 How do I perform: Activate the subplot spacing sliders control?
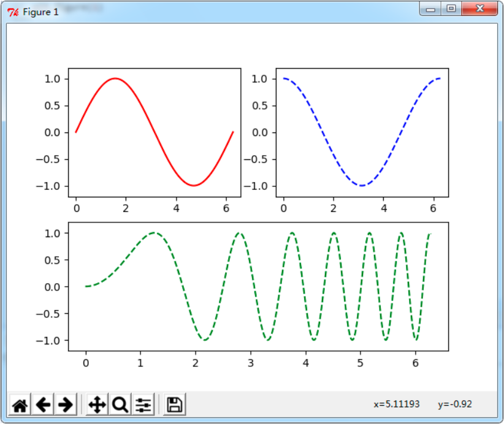[x=142, y=404]
